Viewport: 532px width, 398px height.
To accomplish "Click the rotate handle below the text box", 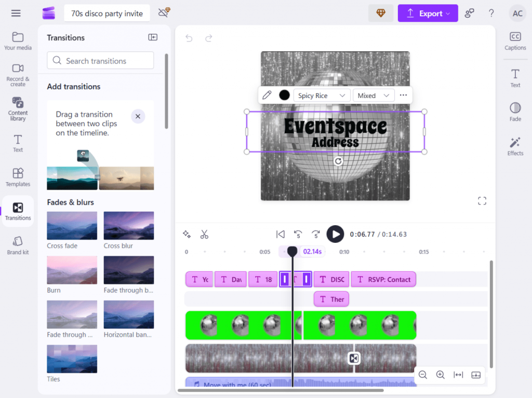I will (x=338, y=161).
